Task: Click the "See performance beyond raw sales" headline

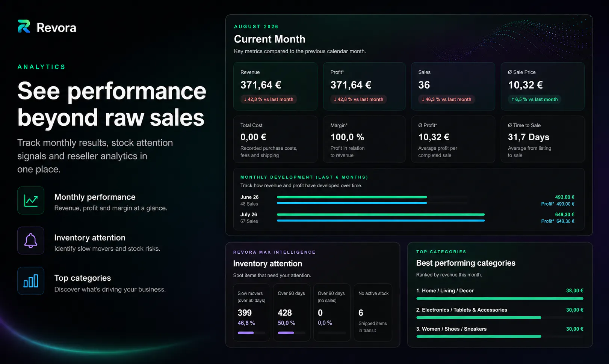Action: click(x=112, y=104)
